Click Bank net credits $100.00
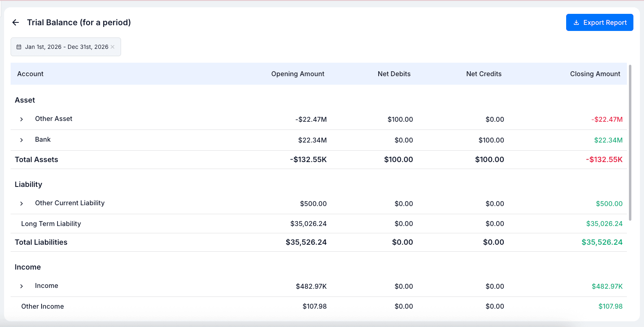 (491, 140)
